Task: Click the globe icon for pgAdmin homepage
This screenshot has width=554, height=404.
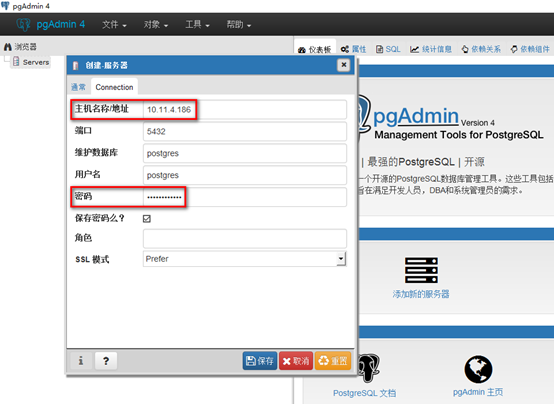Action: coord(478,369)
